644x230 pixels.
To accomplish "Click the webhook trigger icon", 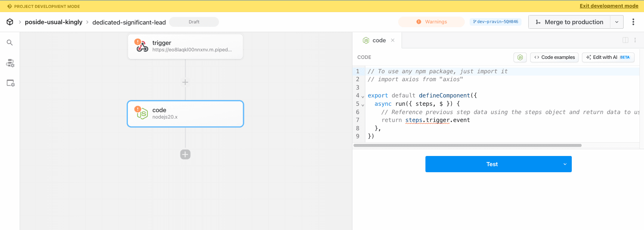I will click(142, 46).
